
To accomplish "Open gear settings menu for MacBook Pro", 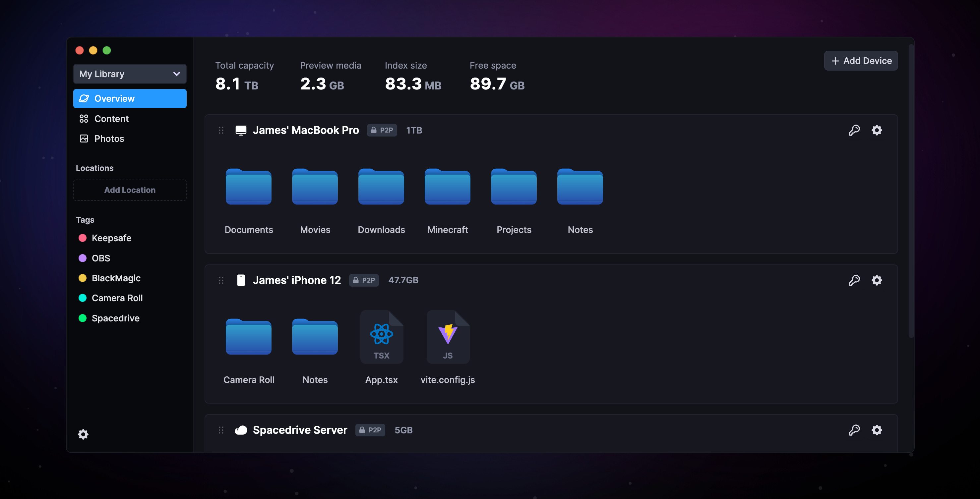I will [877, 130].
